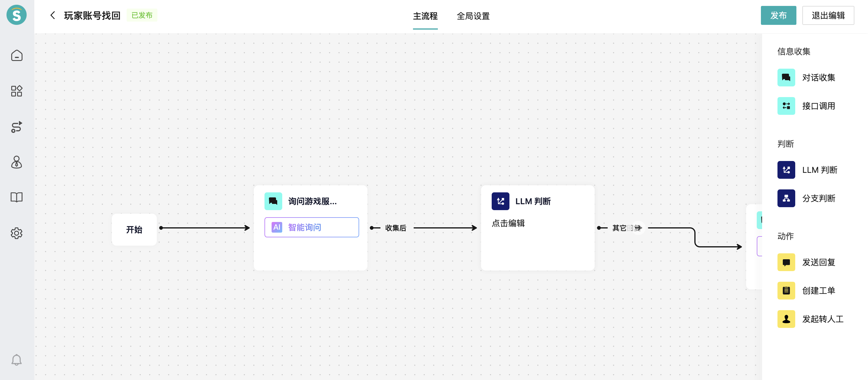Image resolution: width=868 pixels, height=380 pixels.
Task: Click the 发起转人工 label
Action: [x=822, y=319]
